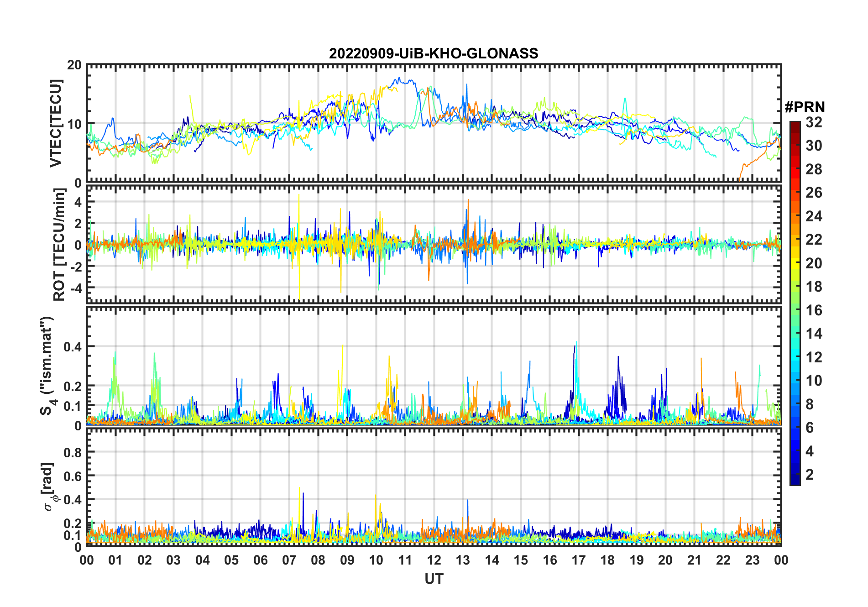
Task: Click the colorbar tick label 2
Action: [x=810, y=475]
